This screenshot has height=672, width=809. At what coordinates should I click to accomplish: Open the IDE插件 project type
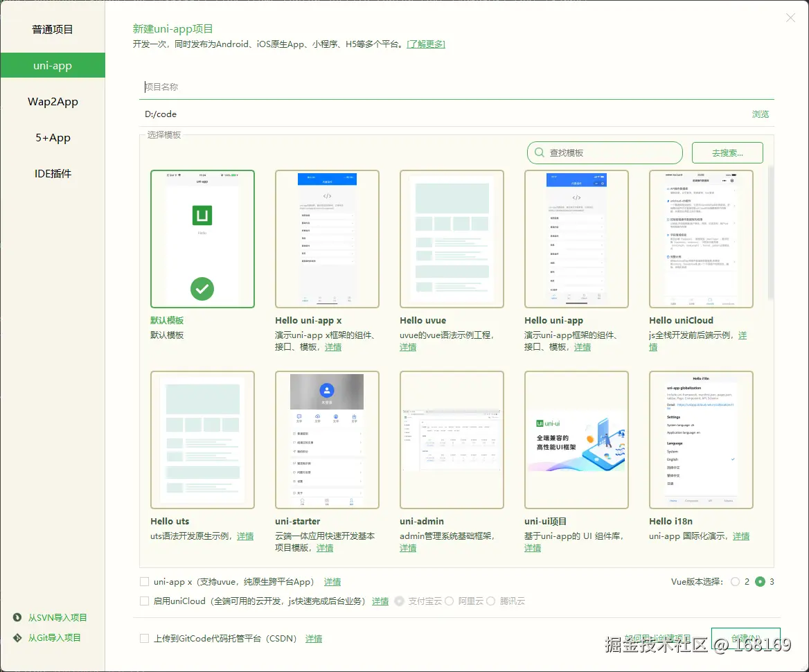(x=53, y=174)
